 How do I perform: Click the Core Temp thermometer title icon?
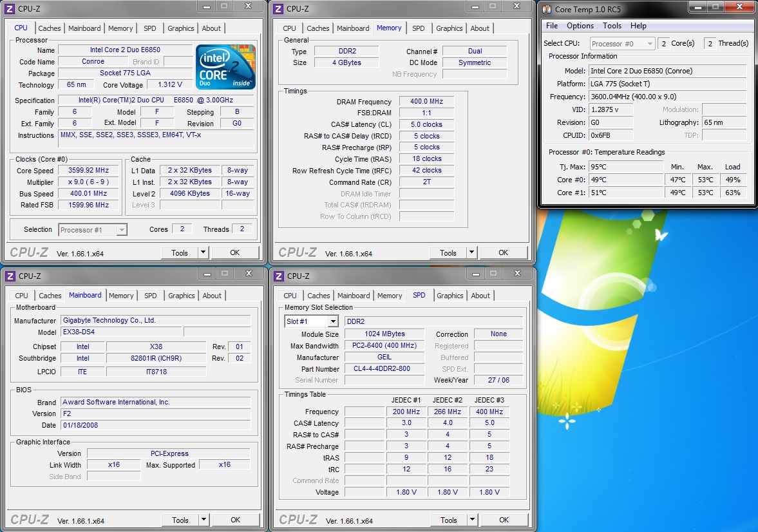(x=547, y=9)
